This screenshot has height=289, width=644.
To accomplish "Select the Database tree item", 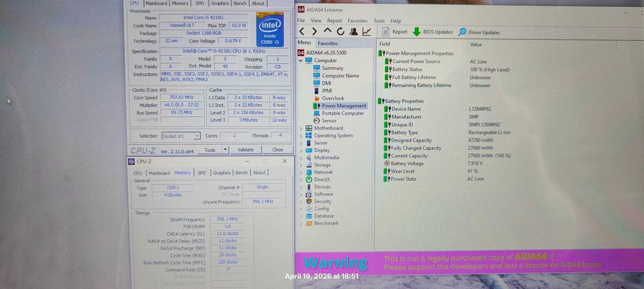I will click(x=320, y=216).
